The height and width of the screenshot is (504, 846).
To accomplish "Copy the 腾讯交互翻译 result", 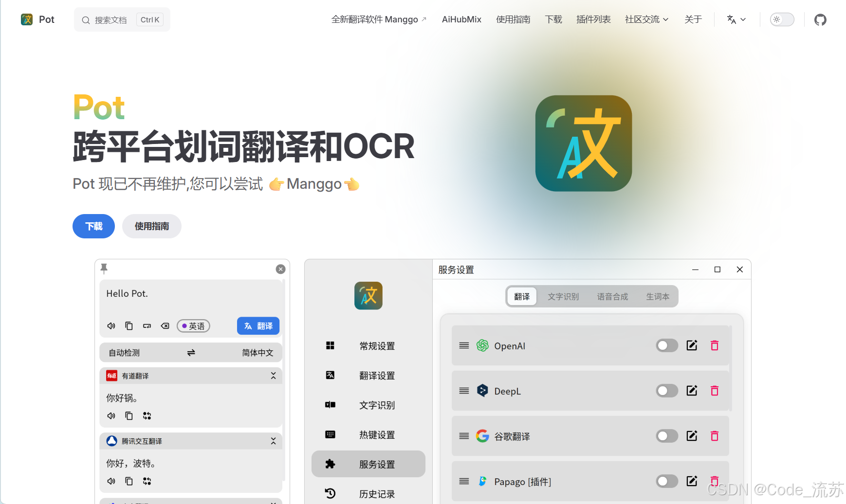I will tap(129, 481).
